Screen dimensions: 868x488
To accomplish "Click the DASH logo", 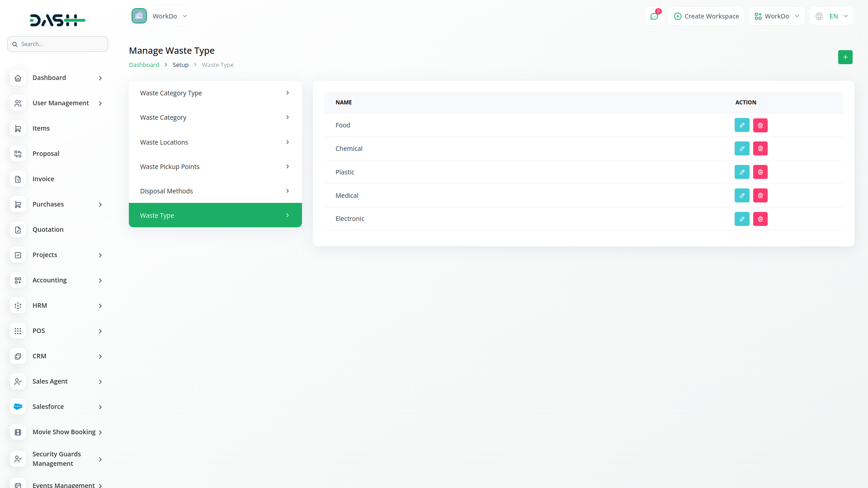I will (57, 20).
